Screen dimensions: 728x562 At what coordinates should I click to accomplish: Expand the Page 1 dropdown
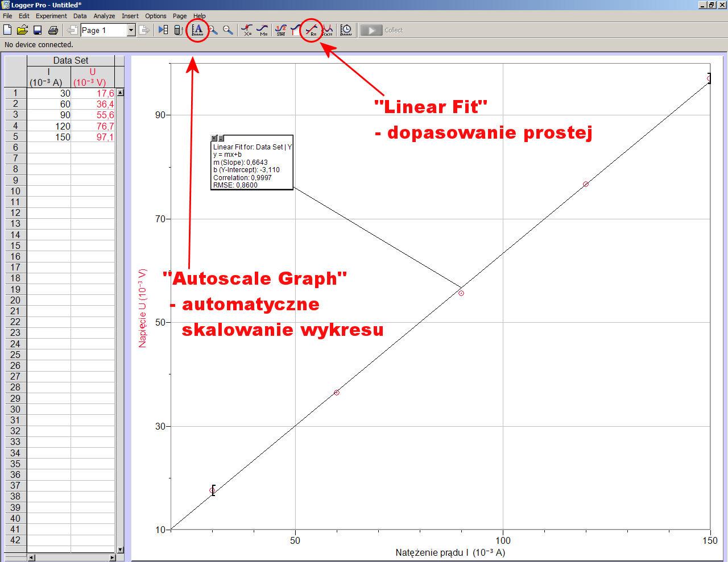coord(131,30)
